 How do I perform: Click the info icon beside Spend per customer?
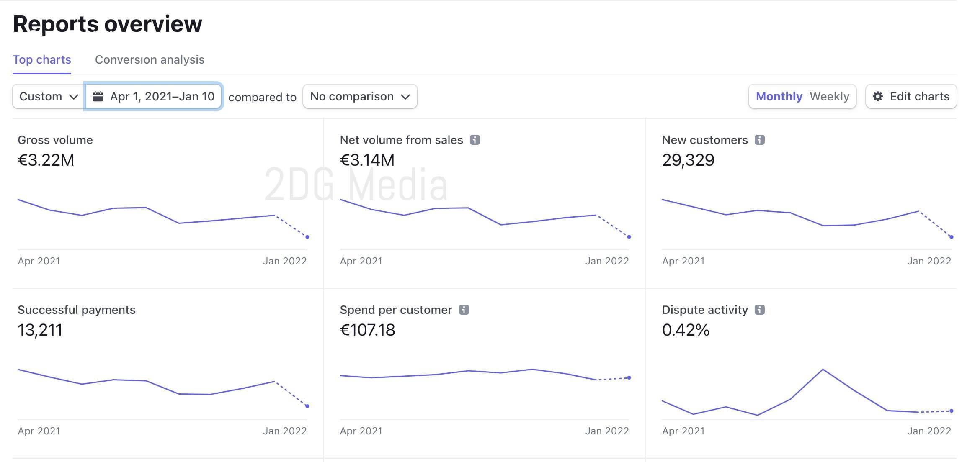(x=464, y=310)
